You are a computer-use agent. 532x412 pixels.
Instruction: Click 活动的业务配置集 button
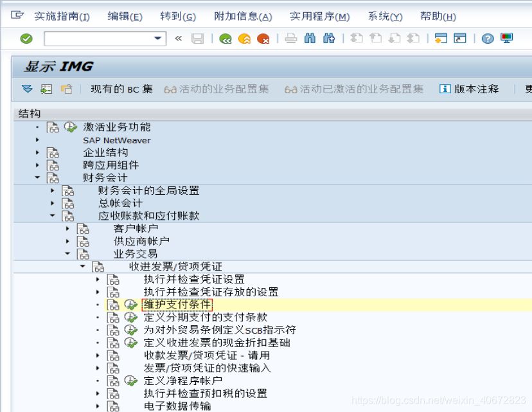pos(216,89)
